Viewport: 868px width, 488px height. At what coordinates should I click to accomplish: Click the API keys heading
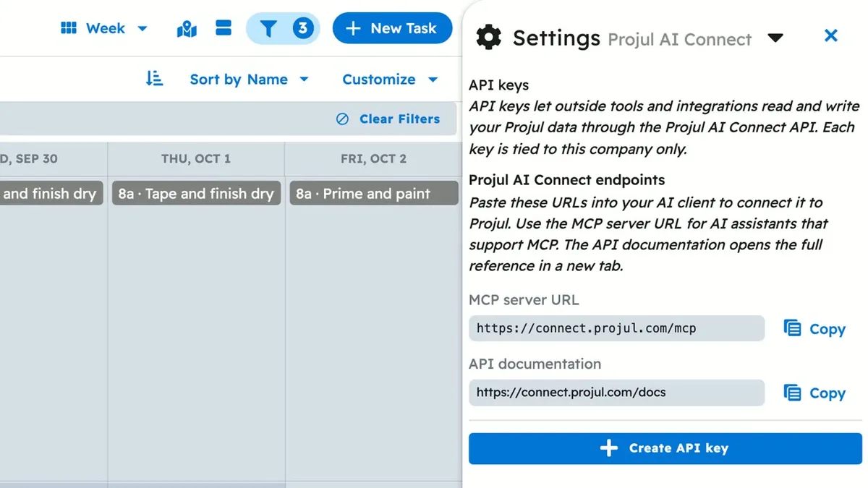499,85
